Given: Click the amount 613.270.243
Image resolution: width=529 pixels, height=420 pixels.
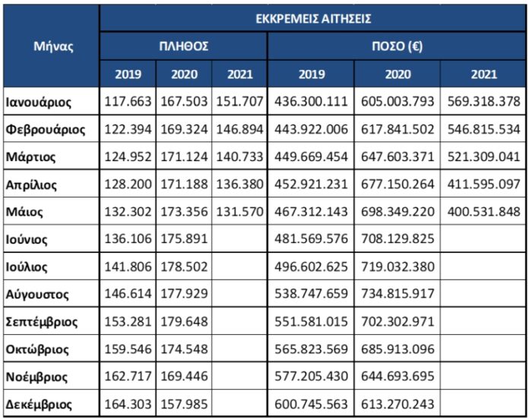Looking at the screenshot, I should (x=397, y=404).
